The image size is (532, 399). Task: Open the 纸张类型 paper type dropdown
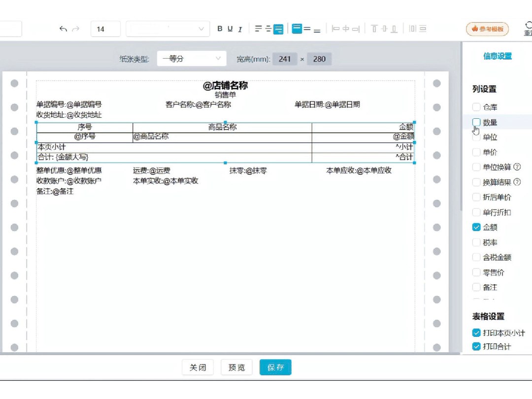click(x=192, y=59)
